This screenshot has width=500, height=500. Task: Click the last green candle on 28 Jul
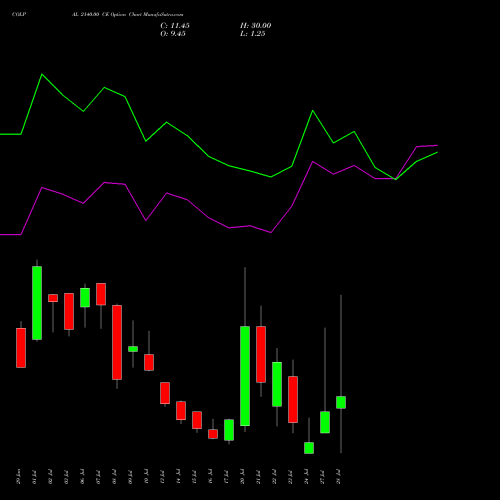pyautogui.click(x=341, y=402)
